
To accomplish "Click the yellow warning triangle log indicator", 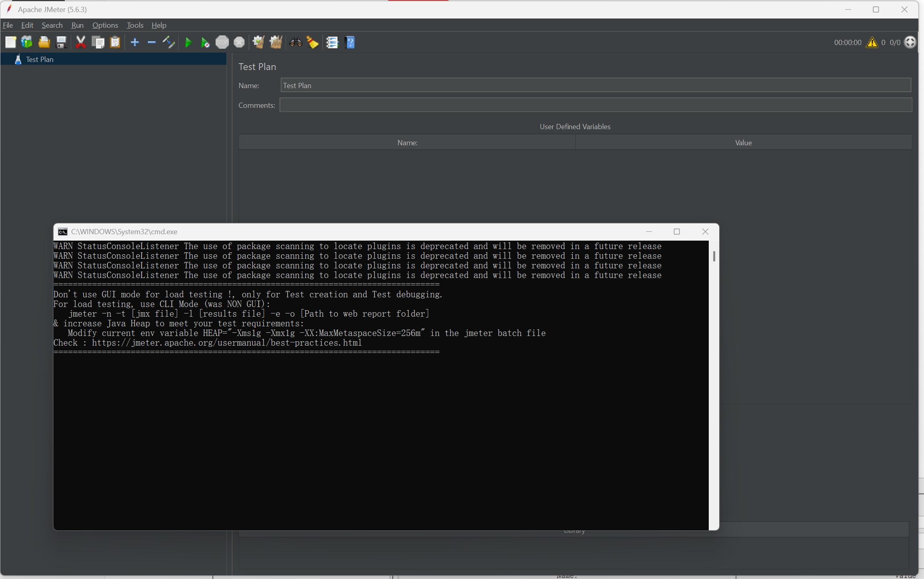I will coord(872,42).
